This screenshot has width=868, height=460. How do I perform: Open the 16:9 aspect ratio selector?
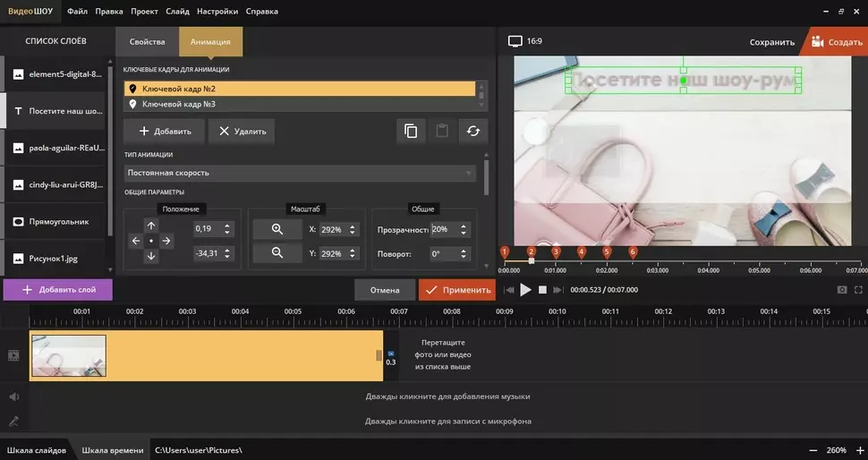(525, 41)
